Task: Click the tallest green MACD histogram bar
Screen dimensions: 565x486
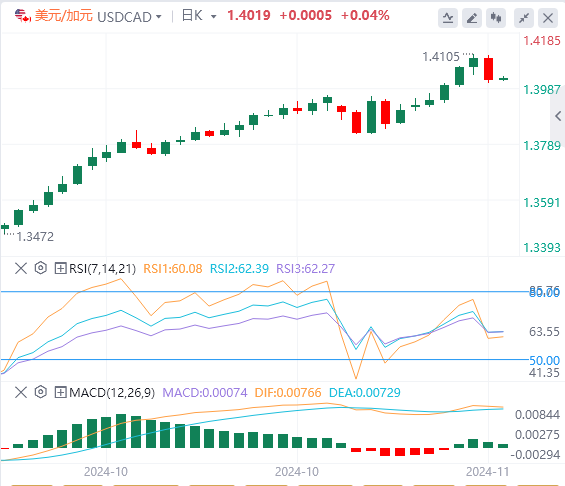Action: pyautogui.click(x=121, y=431)
